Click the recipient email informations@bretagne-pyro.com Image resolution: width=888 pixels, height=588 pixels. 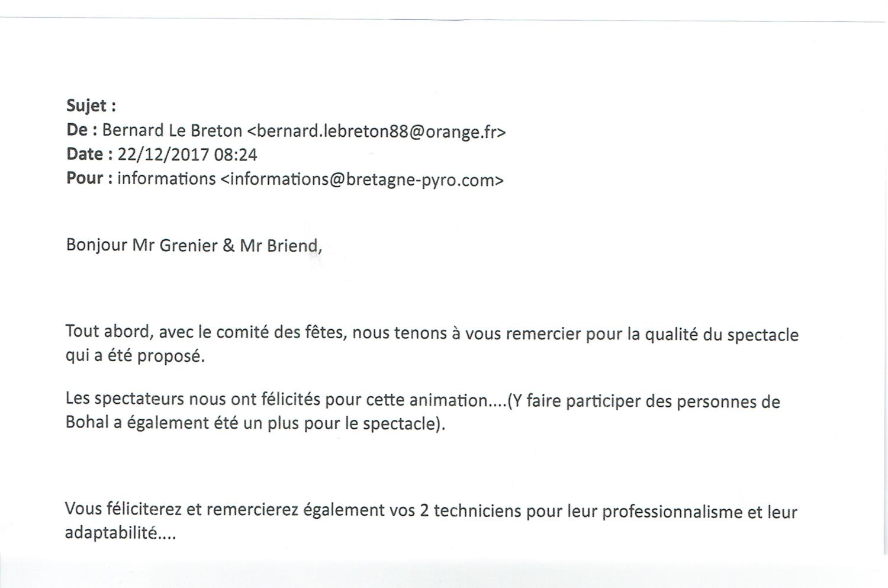click(362, 179)
